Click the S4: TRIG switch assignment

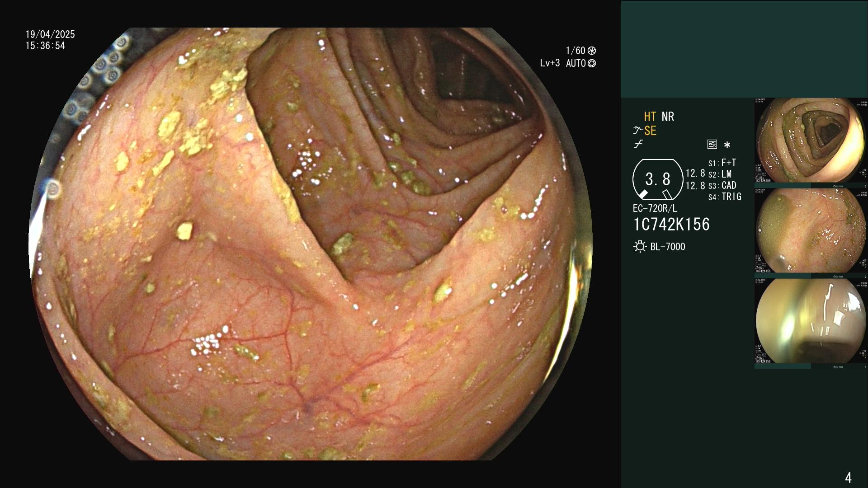(725, 197)
